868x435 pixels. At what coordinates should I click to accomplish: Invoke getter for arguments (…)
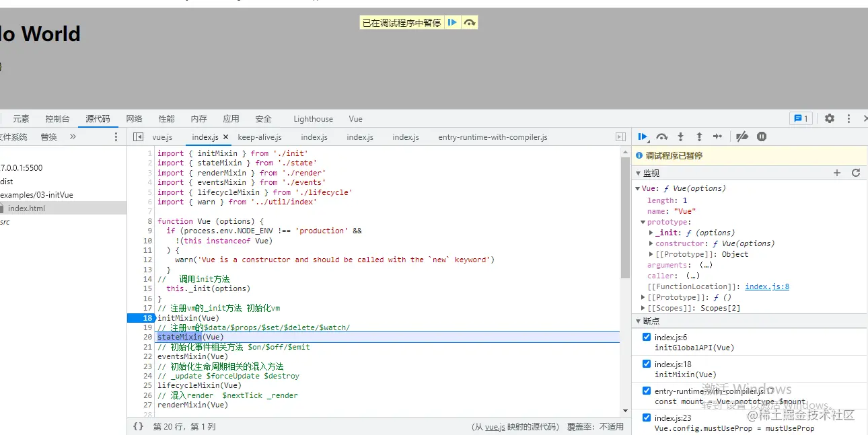tap(706, 265)
